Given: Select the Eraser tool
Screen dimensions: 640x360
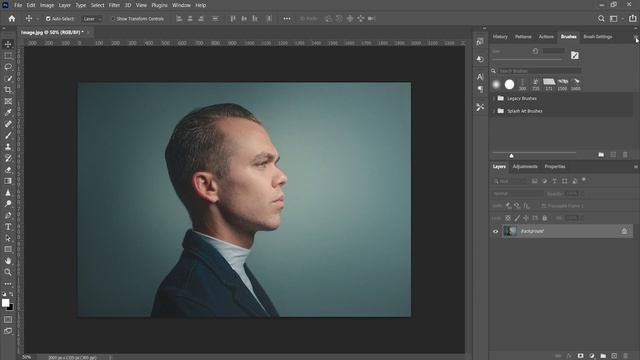Looking at the screenshot, I should tap(8, 170).
